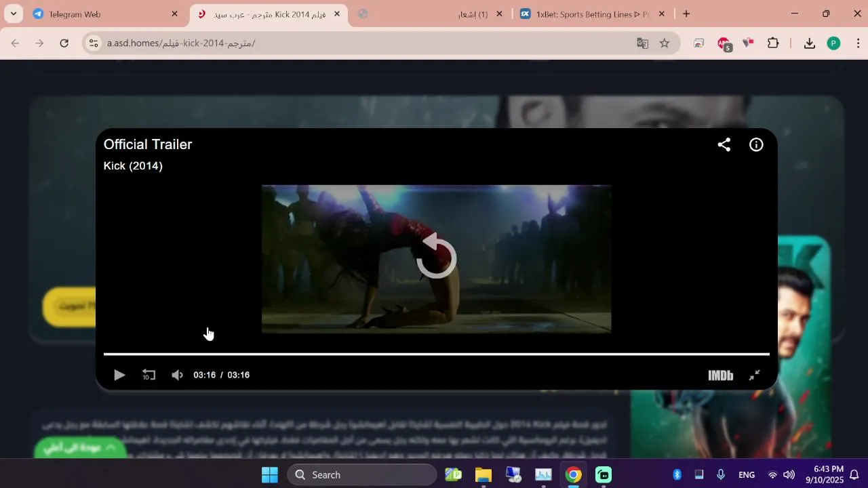Open the clock showing 6:43 PM
Screen dimensions: 868x488
pyautogui.click(x=823, y=474)
